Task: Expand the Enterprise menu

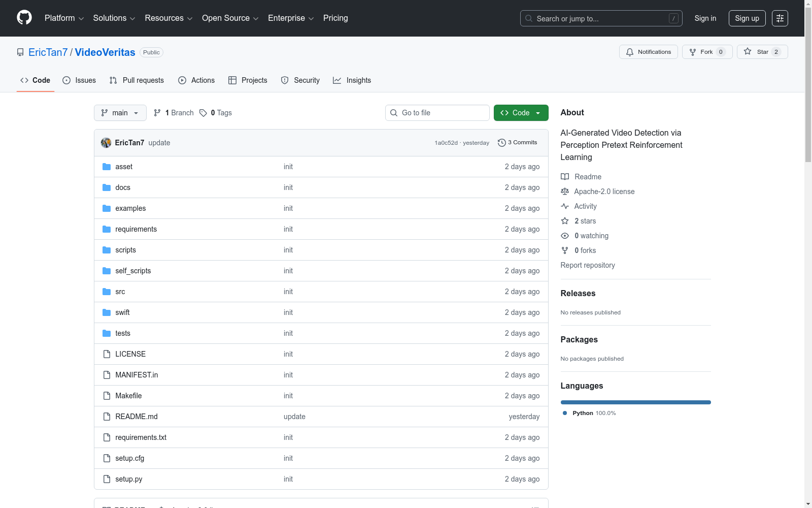Action: click(x=291, y=18)
